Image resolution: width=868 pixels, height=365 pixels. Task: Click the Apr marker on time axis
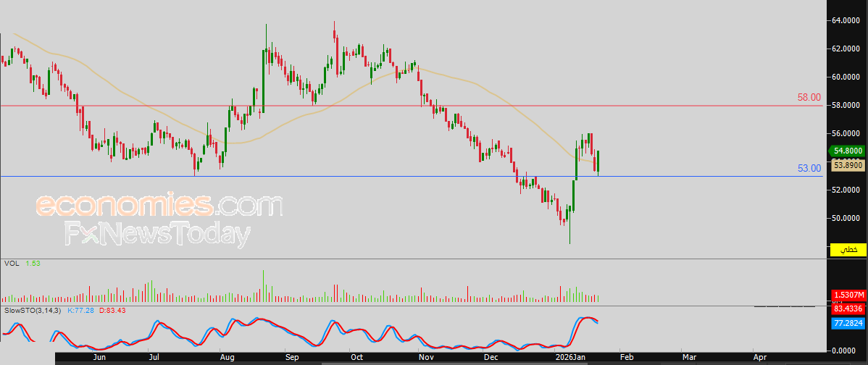(761, 358)
